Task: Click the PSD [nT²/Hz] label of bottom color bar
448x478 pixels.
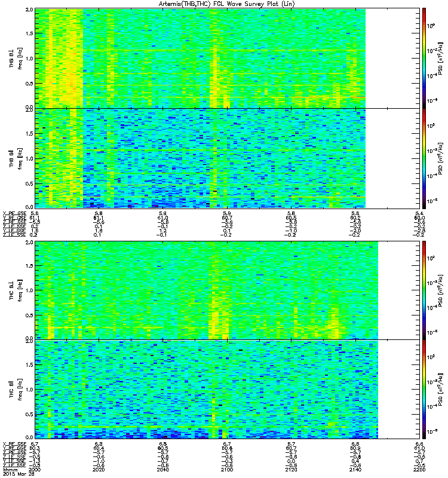Action: [440, 390]
